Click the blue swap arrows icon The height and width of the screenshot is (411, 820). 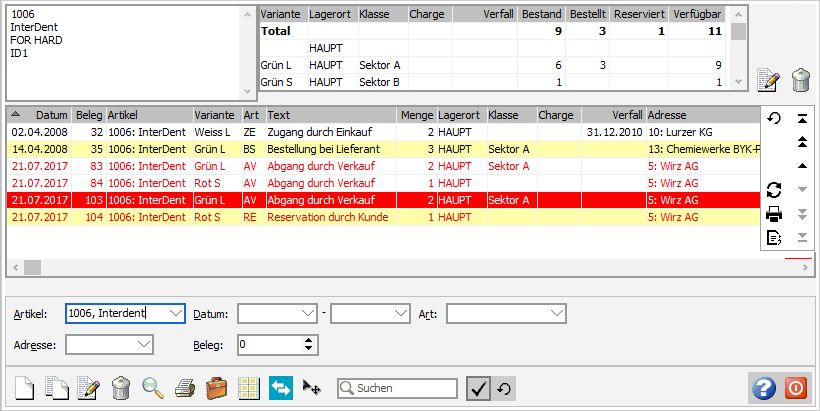coord(280,387)
